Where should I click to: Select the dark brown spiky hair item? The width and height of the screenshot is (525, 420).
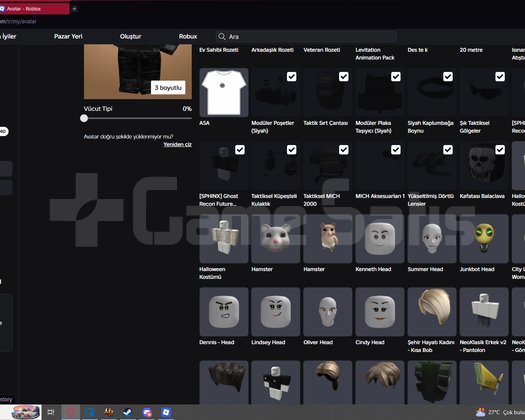click(224, 382)
